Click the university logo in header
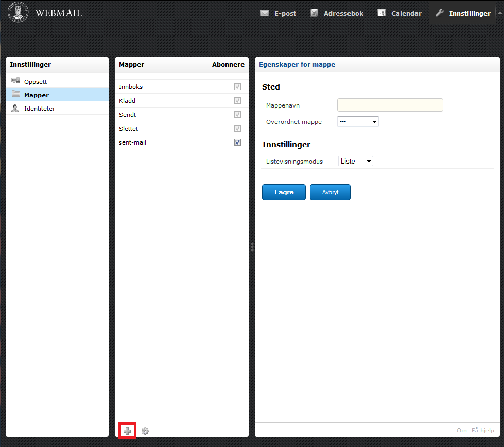The width and height of the screenshot is (504, 447). click(x=18, y=13)
